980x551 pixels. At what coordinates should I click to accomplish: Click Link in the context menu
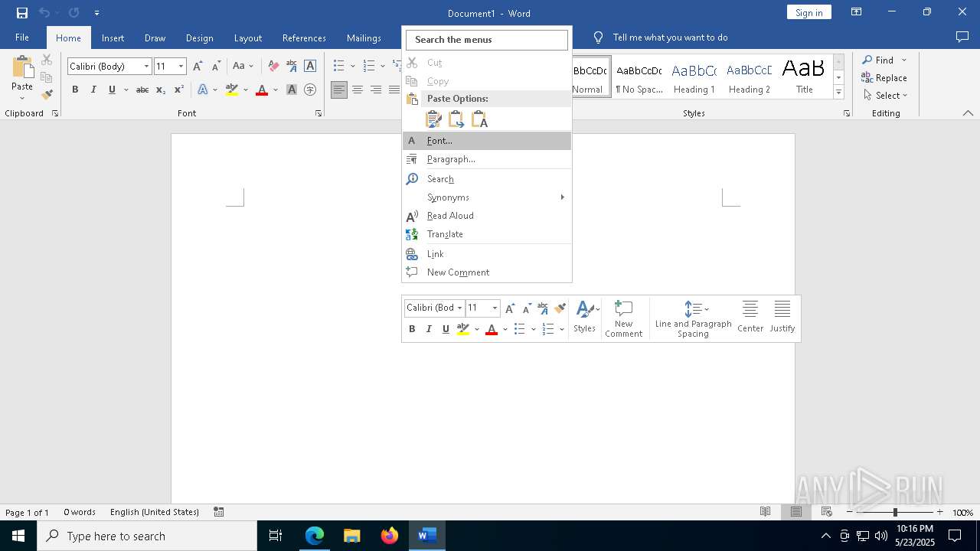point(487,254)
